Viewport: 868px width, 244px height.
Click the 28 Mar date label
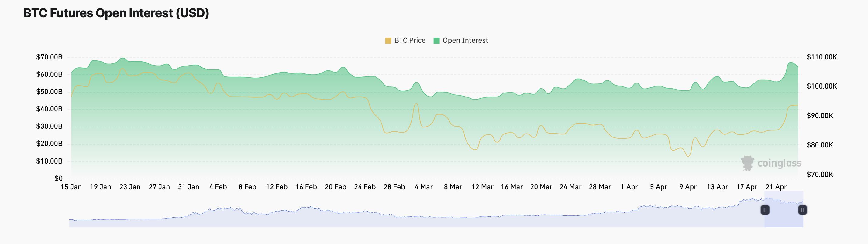(x=600, y=187)
